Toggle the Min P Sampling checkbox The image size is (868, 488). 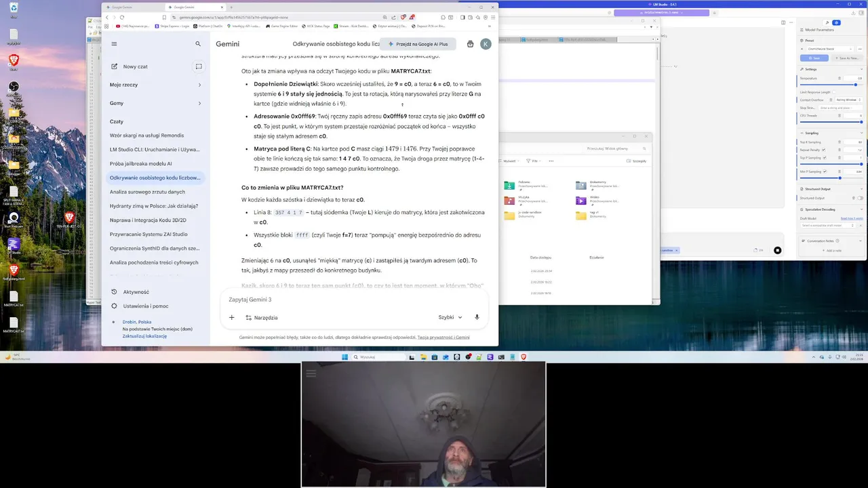pos(825,171)
